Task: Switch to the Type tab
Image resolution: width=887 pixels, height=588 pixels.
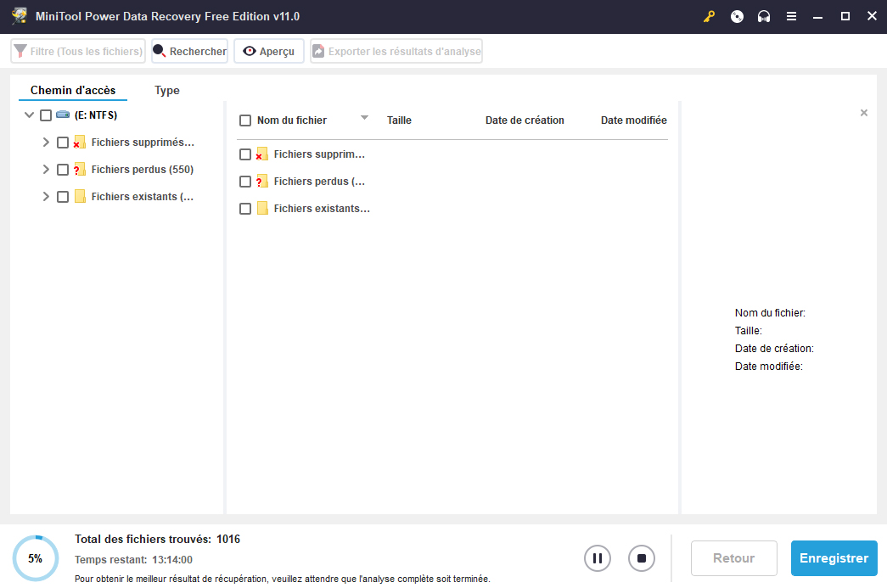Action: (x=167, y=91)
